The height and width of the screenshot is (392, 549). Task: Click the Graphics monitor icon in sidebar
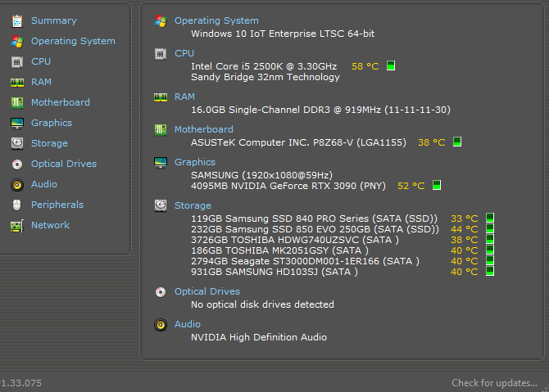(17, 123)
